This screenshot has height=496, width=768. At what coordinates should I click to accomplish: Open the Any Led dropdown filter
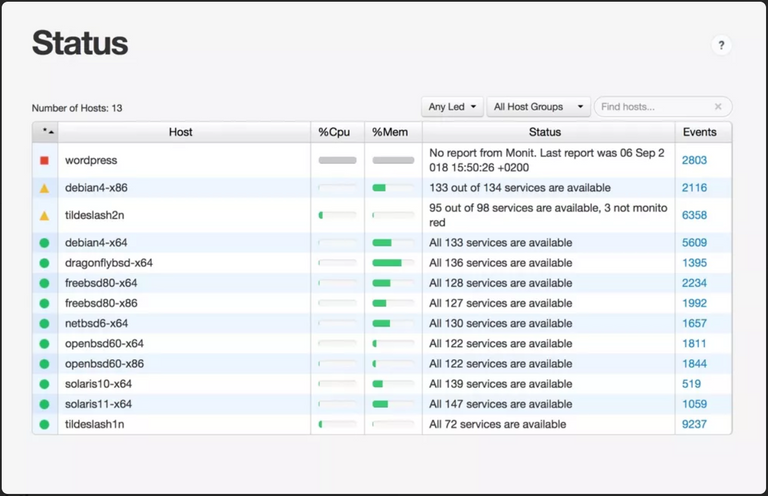tap(453, 107)
